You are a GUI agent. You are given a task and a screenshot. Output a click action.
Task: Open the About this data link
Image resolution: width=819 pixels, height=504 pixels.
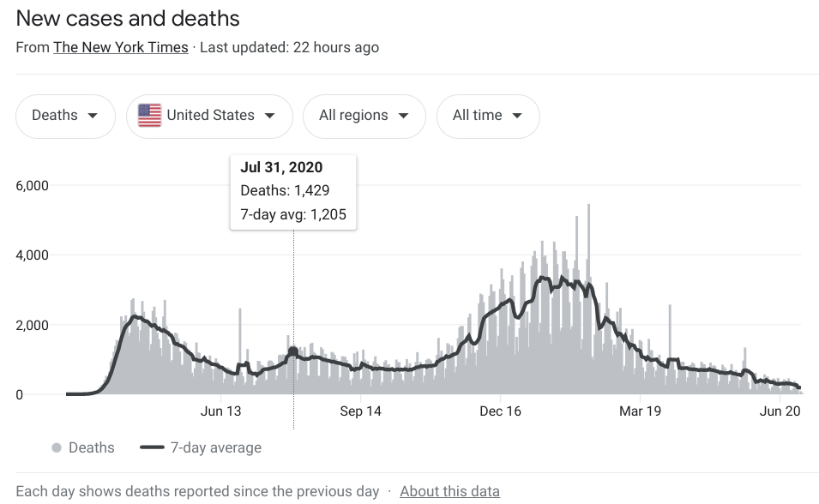tap(449, 491)
